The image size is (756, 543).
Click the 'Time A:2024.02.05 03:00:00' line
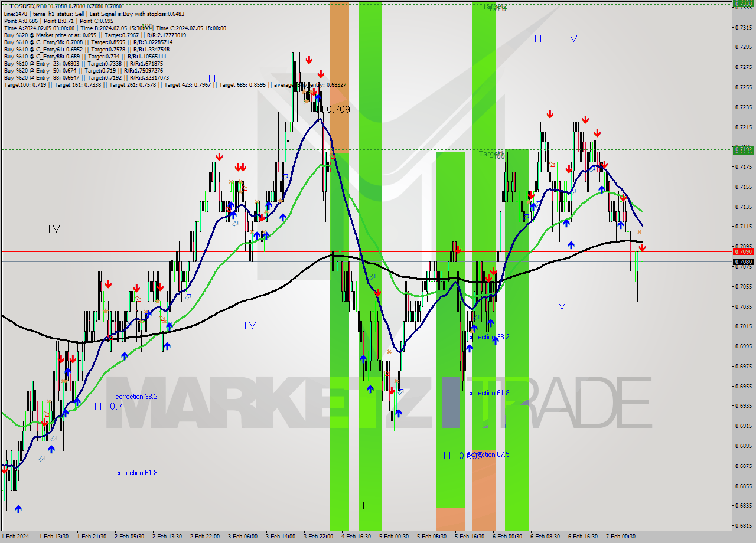point(115,28)
